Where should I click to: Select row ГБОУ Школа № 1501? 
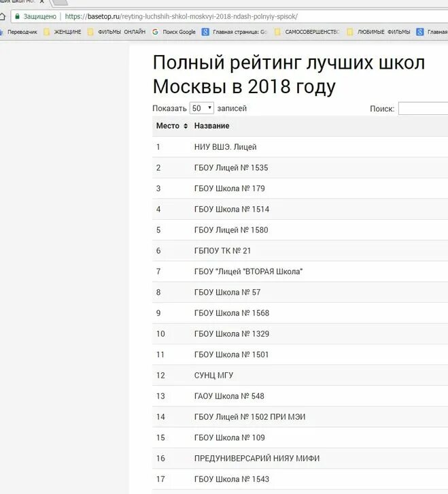pyautogui.click(x=300, y=355)
